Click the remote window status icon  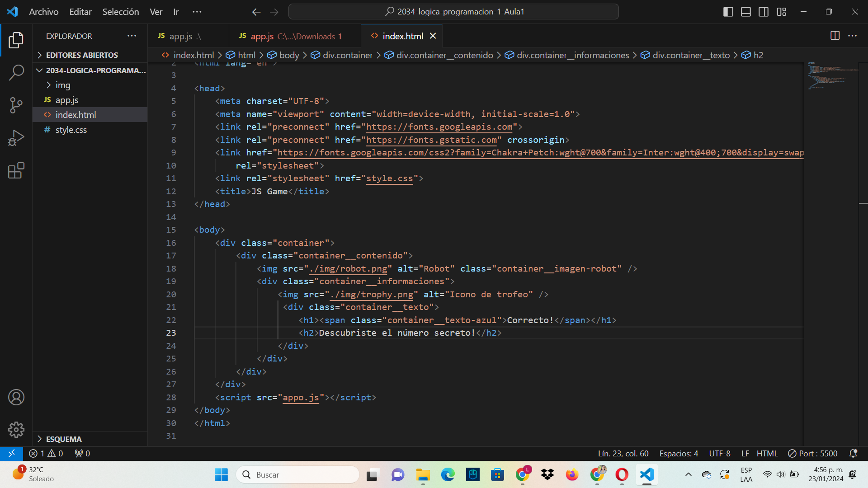click(x=11, y=453)
